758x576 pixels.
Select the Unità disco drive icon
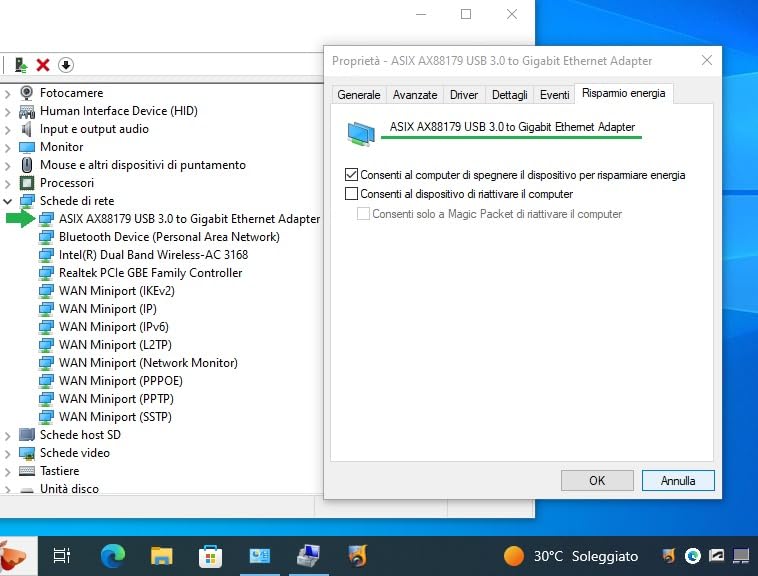coord(27,489)
